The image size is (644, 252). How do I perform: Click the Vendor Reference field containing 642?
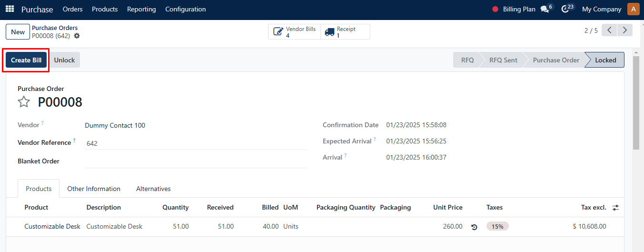[196, 143]
